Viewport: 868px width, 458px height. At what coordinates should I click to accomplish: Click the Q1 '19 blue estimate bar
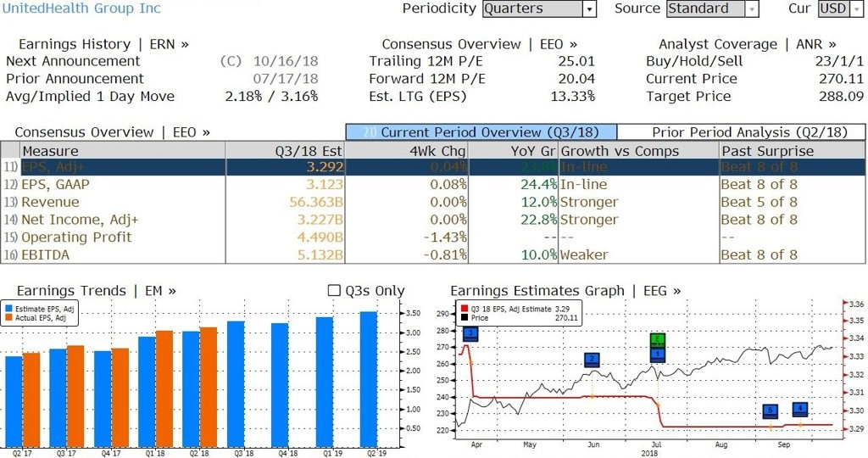325,383
